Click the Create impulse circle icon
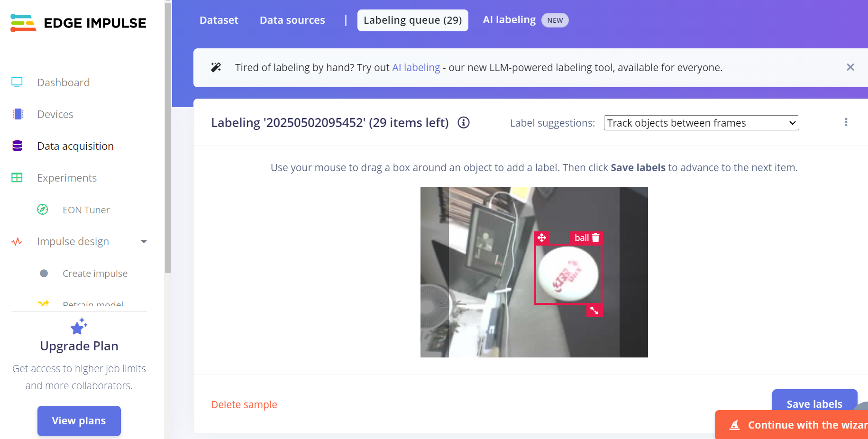The image size is (868, 439). point(44,274)
